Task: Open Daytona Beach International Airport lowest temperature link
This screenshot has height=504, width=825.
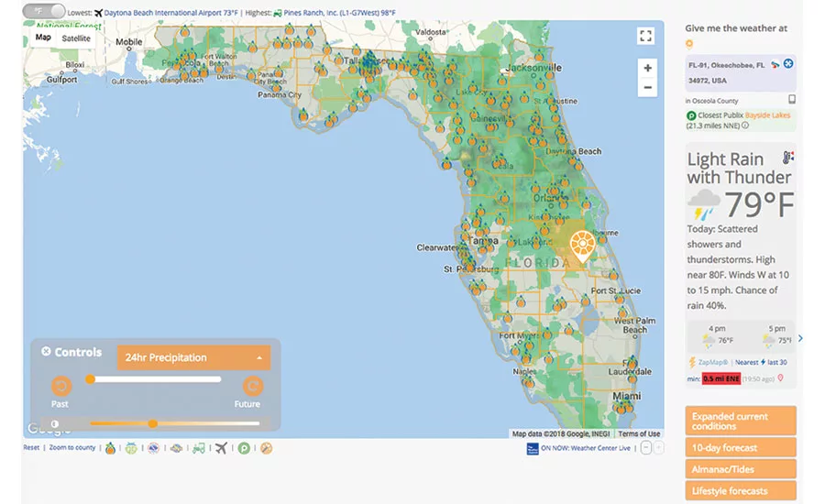Action: pos(171,13)
